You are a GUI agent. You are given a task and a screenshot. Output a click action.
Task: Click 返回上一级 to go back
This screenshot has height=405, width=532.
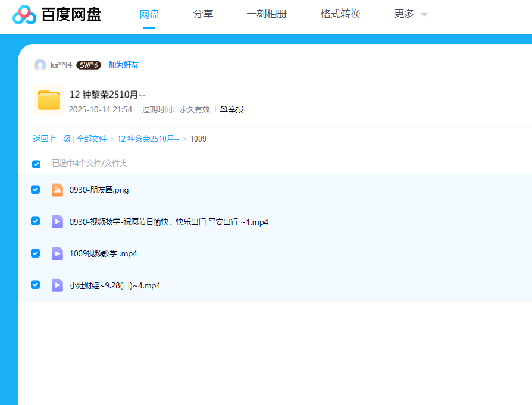pos(52,139)
